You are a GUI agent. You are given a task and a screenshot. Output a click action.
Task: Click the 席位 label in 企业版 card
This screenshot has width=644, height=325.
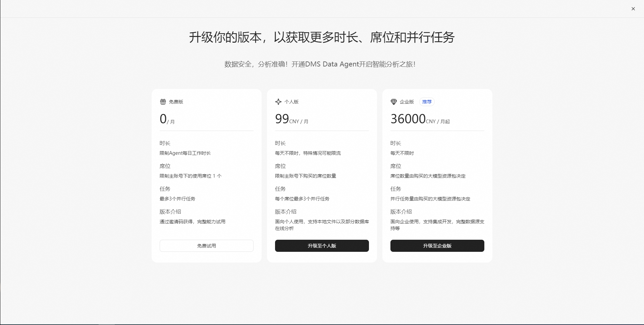[x=396, y=166]
